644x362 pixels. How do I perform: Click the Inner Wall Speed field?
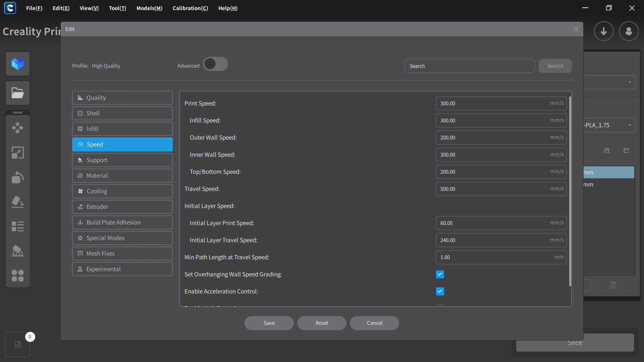point(501,155)
